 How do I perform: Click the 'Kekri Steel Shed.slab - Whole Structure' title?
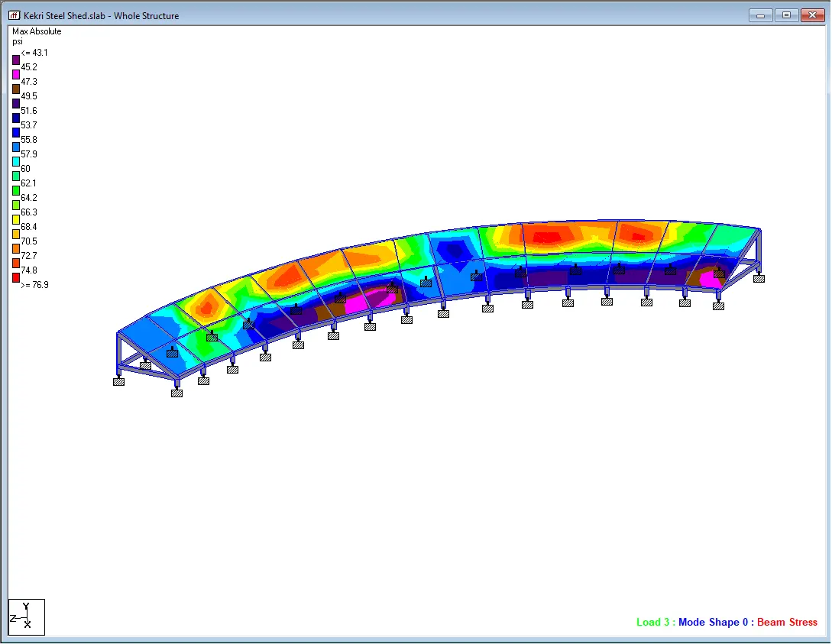[x=102, y=16]
